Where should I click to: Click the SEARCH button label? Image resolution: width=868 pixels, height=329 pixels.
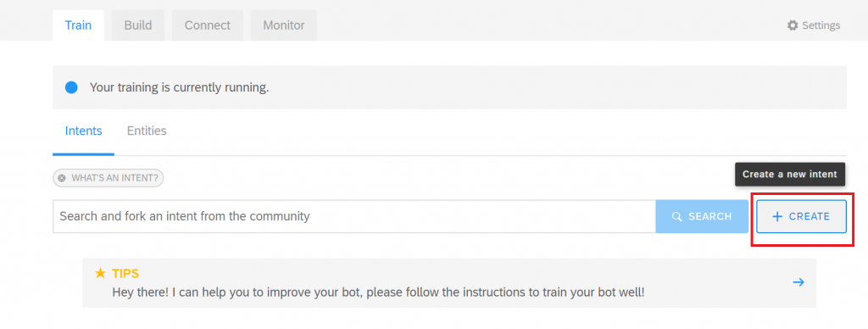pos(710,216)
